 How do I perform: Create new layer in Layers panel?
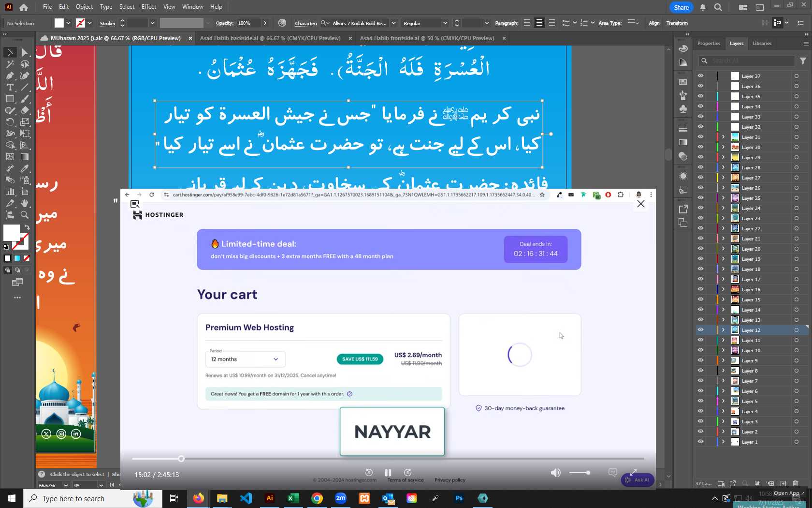pyautogui.click(x=783, y=483)
